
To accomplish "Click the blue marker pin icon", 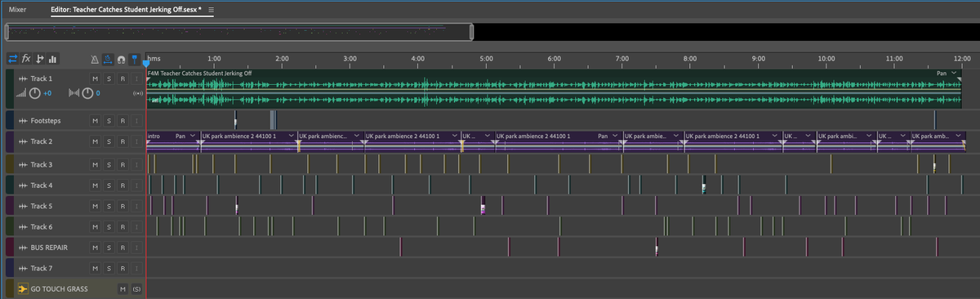I will point(134,59).
